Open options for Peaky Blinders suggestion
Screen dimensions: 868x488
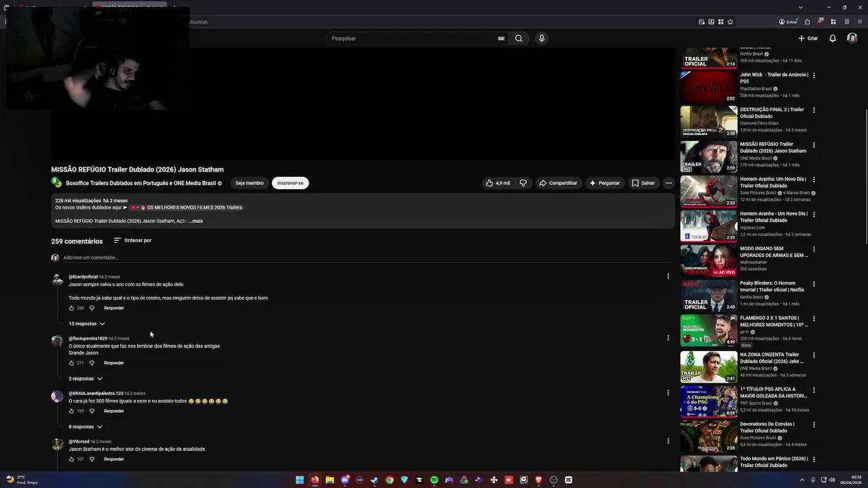pos(814,283)
